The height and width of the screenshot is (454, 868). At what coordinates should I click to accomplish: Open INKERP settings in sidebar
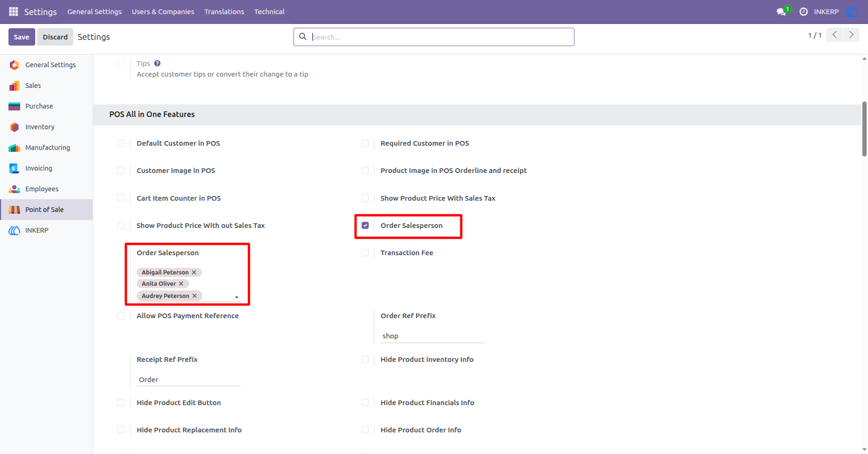[x=46, y=230]
